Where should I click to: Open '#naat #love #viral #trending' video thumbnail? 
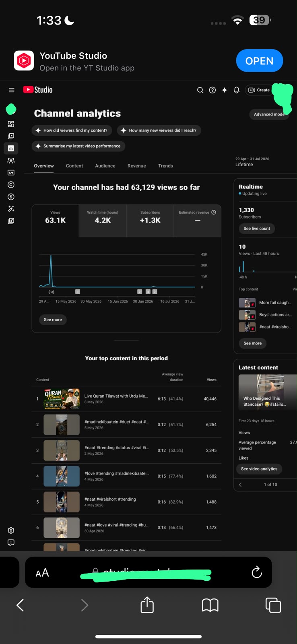62,528
